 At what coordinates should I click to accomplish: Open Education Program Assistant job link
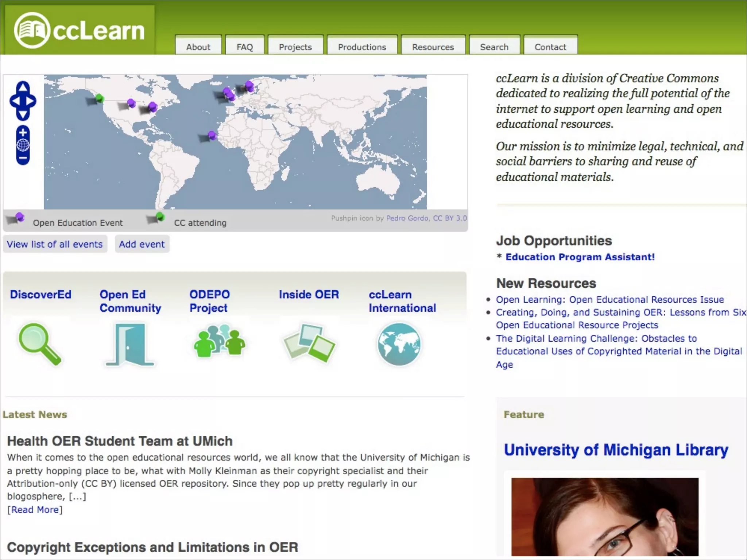pos(580,257)
